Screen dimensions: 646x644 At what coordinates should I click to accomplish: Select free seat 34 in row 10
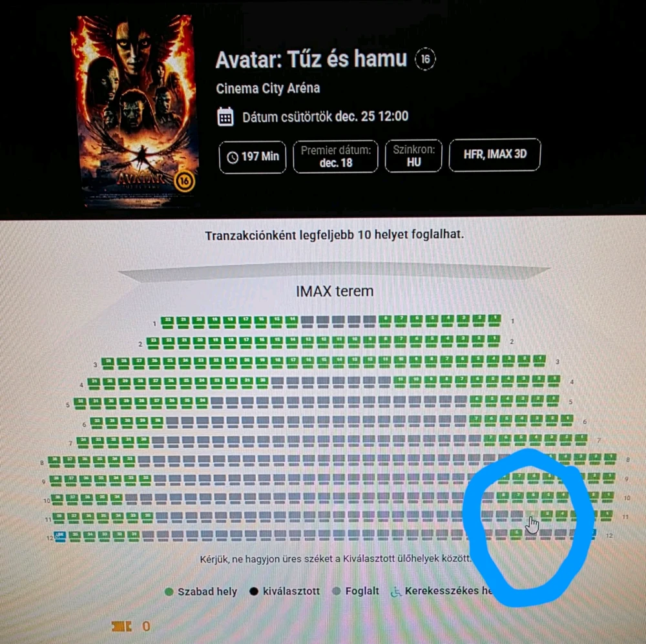(116, 499)
